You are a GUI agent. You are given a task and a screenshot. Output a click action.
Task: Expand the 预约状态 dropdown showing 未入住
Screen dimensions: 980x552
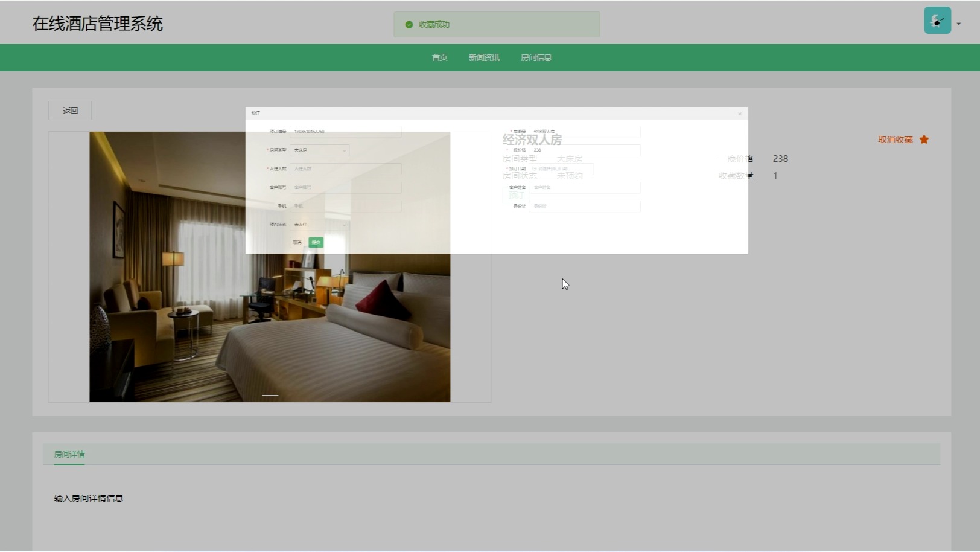pos(319,225)
